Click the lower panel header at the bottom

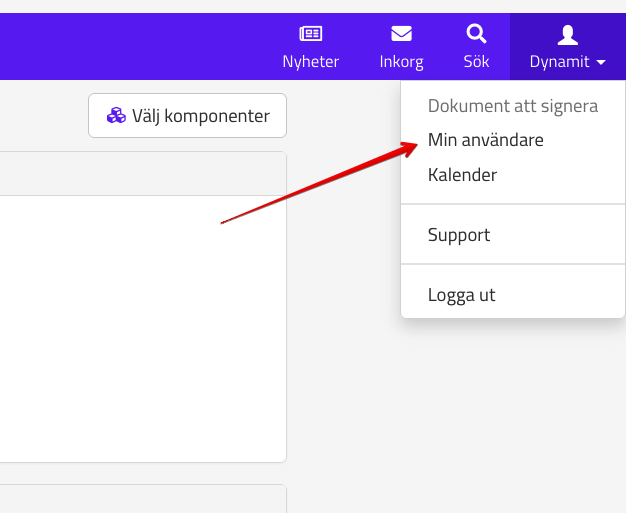tap(140, 499)
